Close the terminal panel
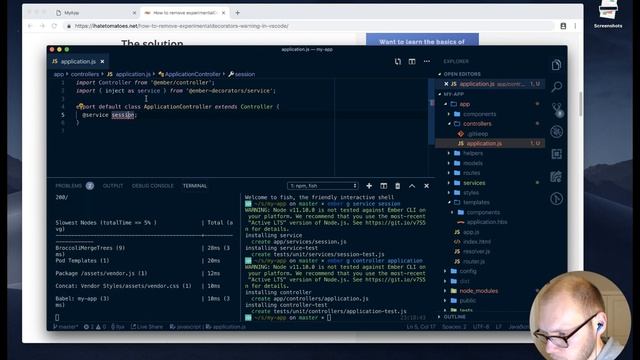The image size is (640, 360). tap(427, 186)
